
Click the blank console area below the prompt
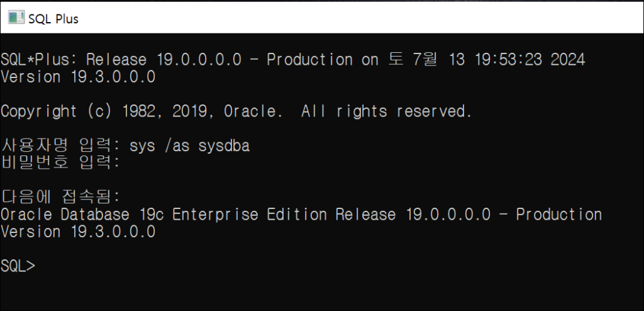pyautogui.click(x=322, y=293)
